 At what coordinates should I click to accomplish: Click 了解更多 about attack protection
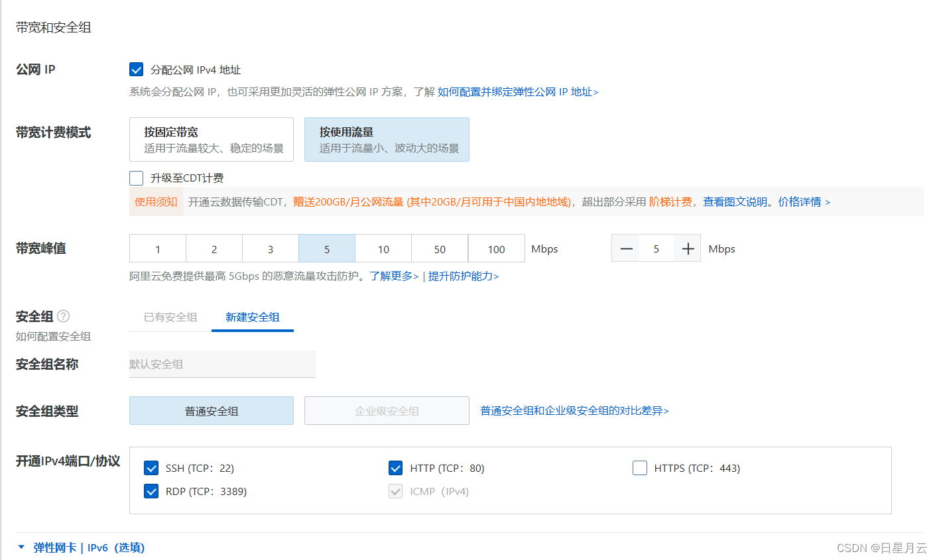tap(394, 276)
